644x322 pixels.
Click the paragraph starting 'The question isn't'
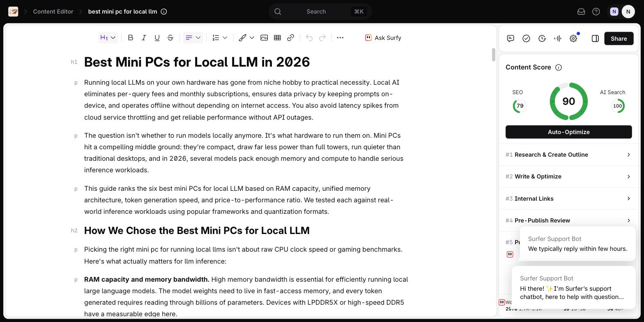pyautogui.click(x=244, y=153)
